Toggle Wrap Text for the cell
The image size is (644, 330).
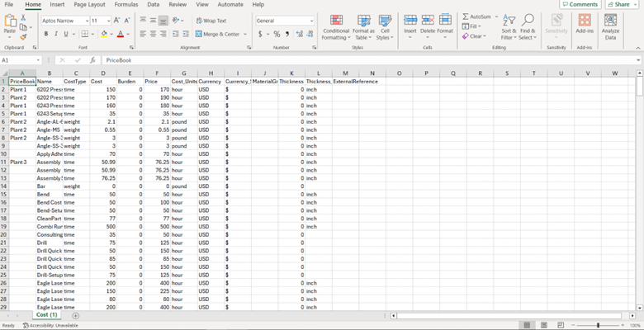tap(211, 21)
